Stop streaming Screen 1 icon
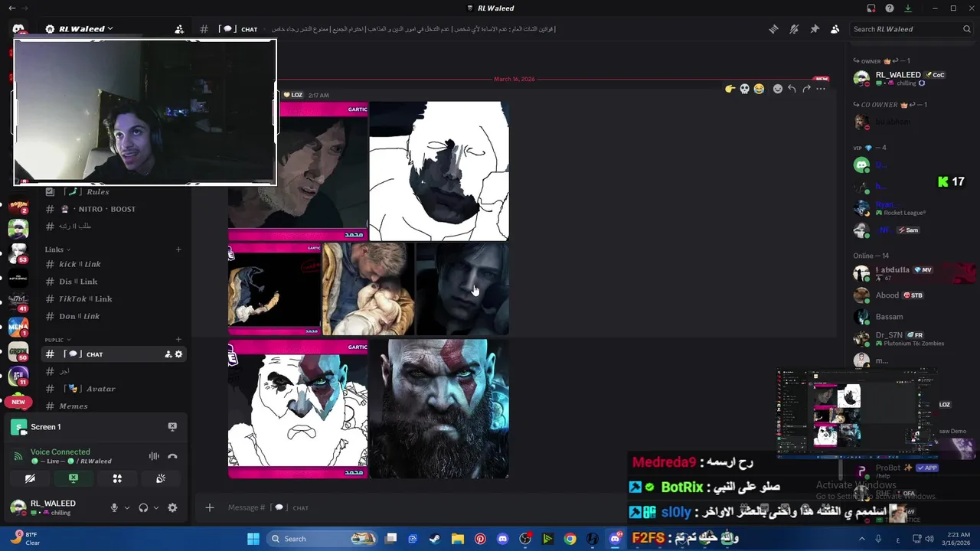 pyautogui.click(x=172, y=426)
